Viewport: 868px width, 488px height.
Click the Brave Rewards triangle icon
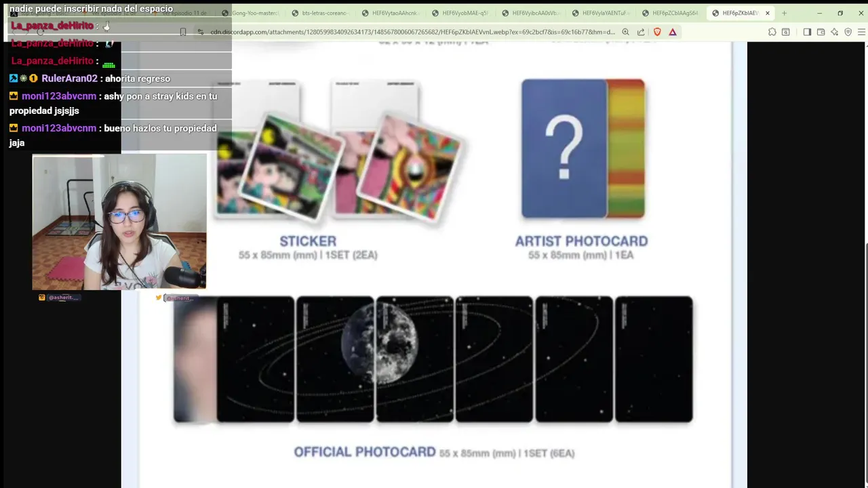(673, 32)
